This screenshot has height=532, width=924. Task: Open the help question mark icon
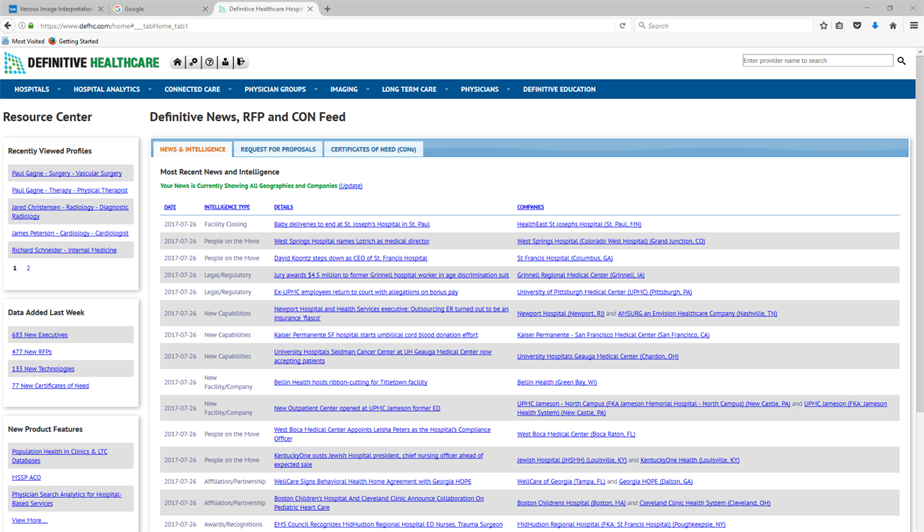coord(209,62)
